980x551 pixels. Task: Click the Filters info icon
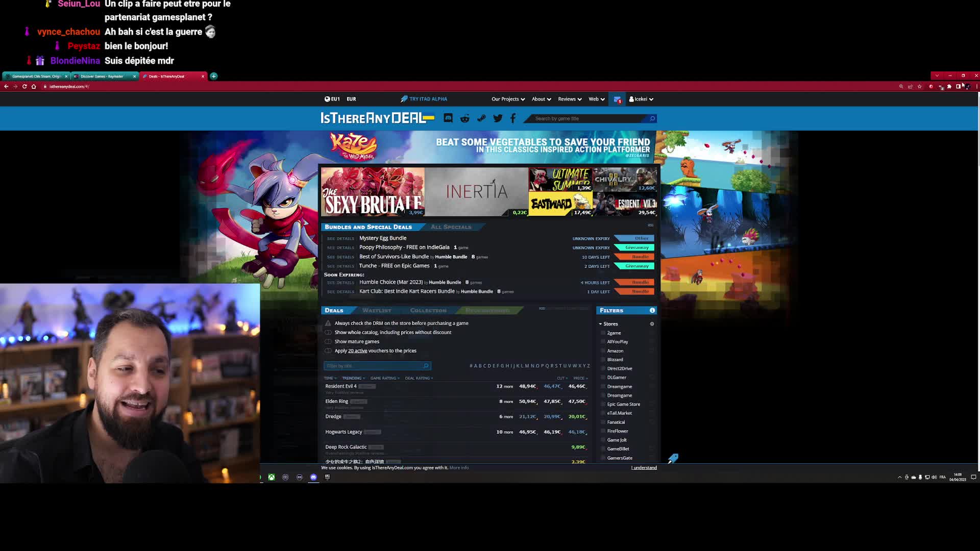pyautogui.click(x=652, y=310)
